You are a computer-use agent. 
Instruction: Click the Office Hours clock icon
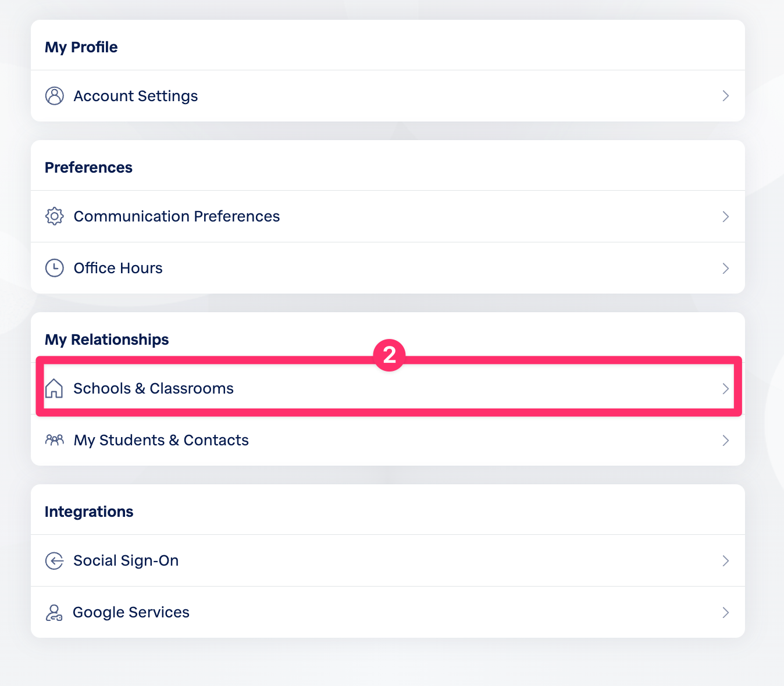pos(55,268)
